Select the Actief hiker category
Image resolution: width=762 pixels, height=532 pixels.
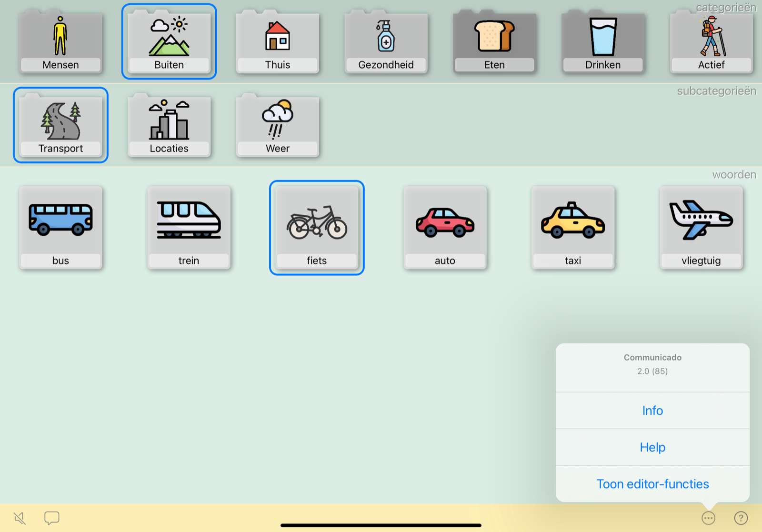point(711,42)
